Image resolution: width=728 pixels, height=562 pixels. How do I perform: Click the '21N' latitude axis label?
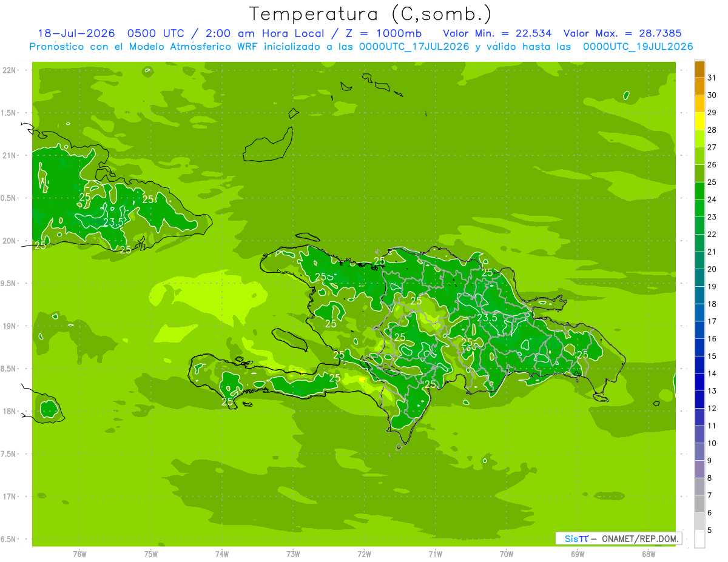click(9, 155)
